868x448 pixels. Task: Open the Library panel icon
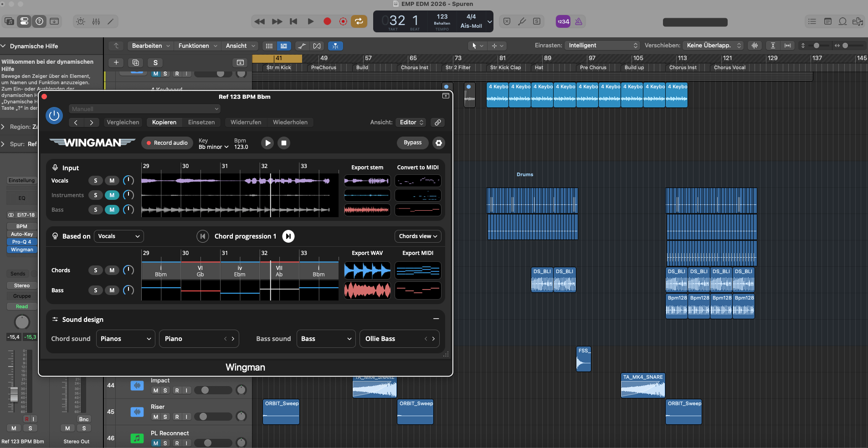(x=9, y=21)
